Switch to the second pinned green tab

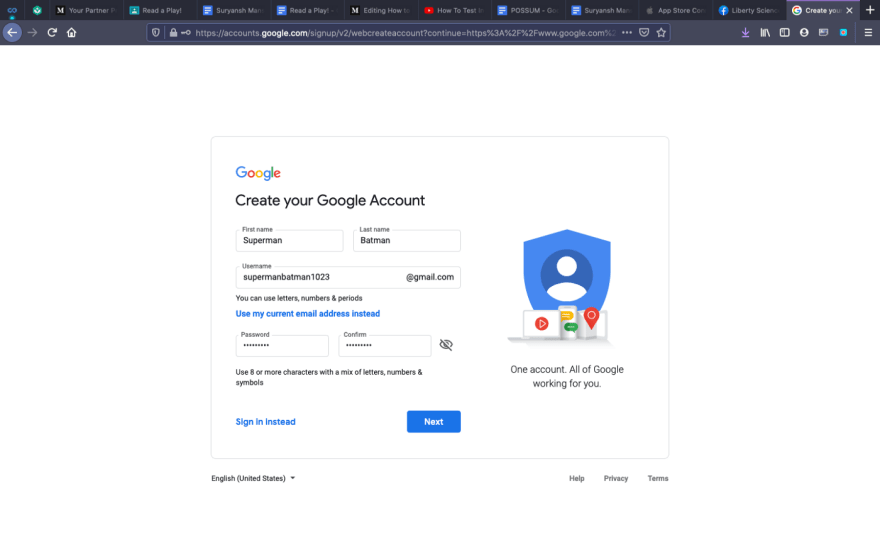point(37,10)
